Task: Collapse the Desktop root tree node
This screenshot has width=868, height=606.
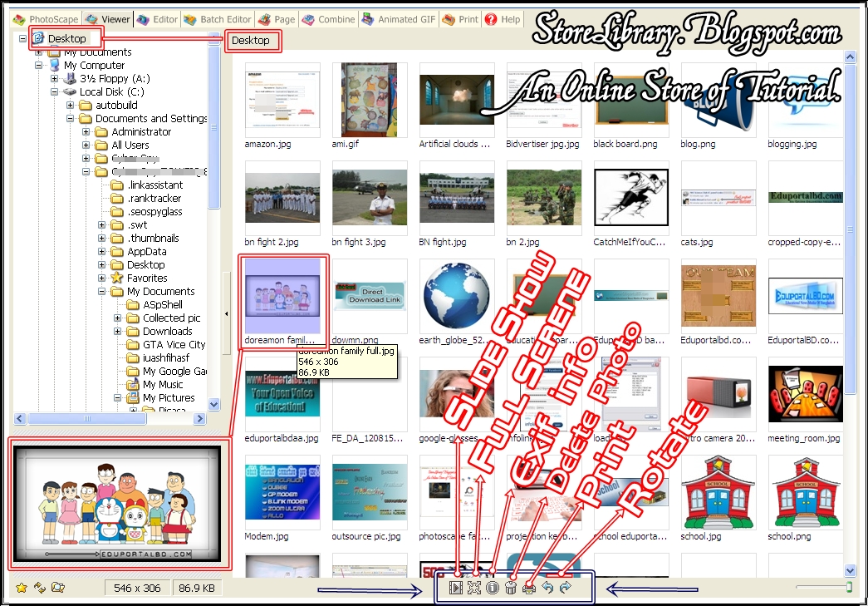Action: (x=22, y=39)
